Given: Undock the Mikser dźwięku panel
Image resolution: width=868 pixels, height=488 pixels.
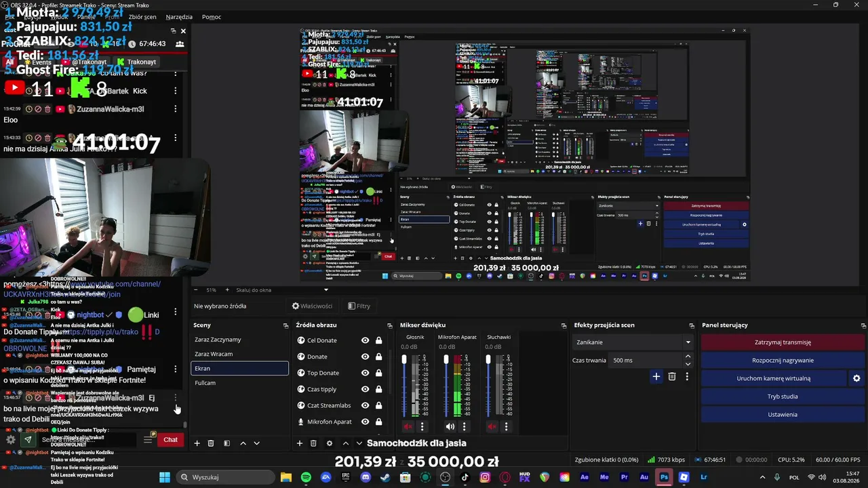Looking at the screenshot, I should click(x=564, y=325).
